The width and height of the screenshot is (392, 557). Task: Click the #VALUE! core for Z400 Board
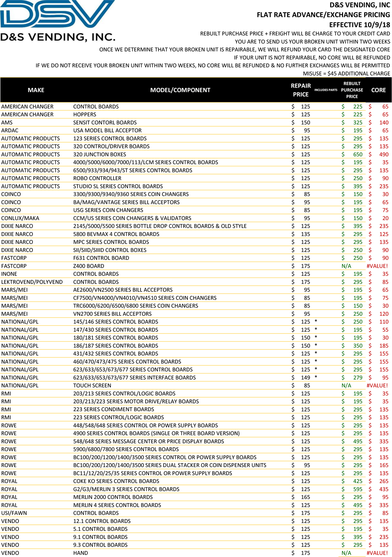(377, 266)
